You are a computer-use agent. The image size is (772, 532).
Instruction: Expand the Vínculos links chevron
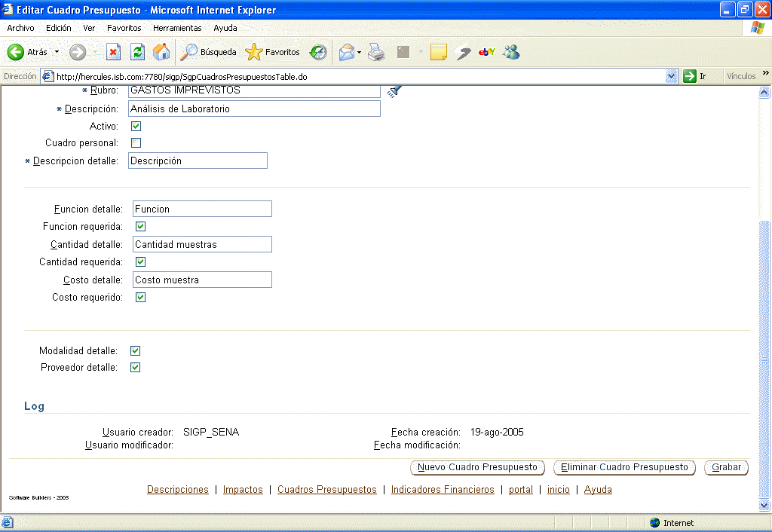[765, 73]
